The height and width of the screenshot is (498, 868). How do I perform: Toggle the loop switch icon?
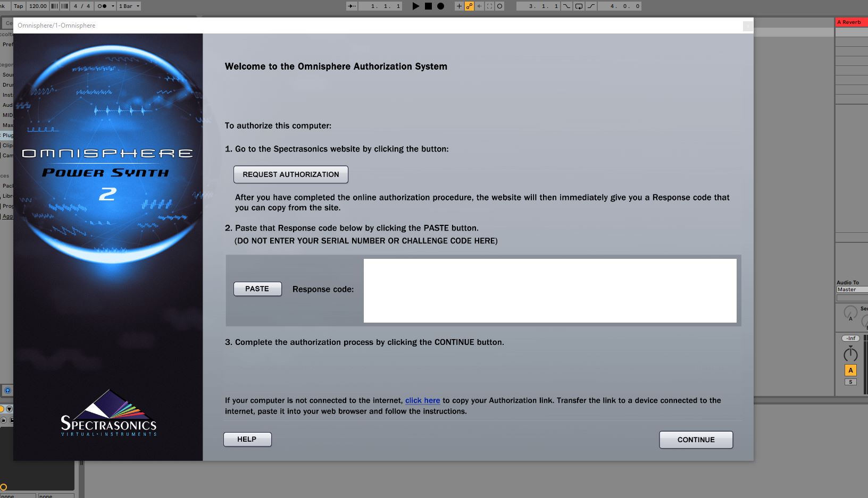[x=579, y=6]
